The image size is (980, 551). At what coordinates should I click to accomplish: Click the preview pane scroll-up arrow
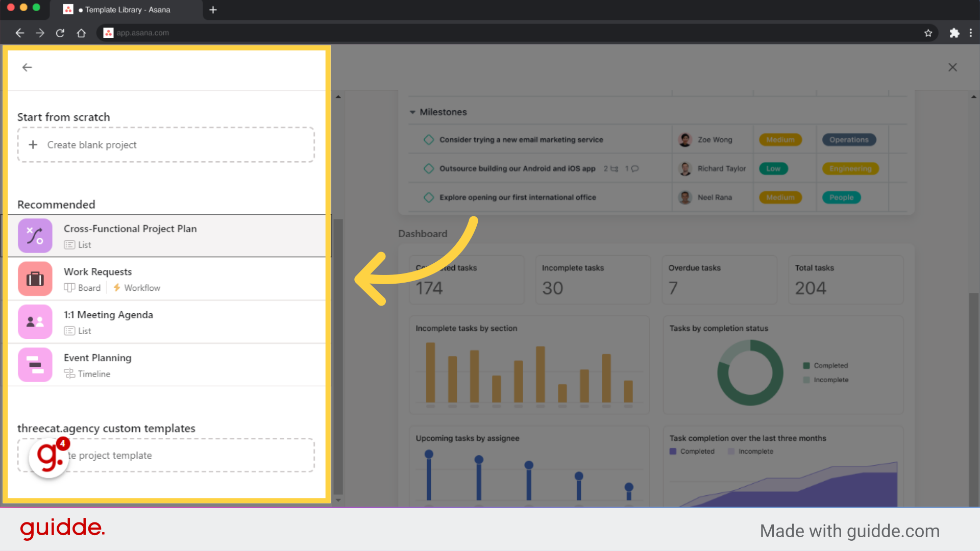click(974, 96)
